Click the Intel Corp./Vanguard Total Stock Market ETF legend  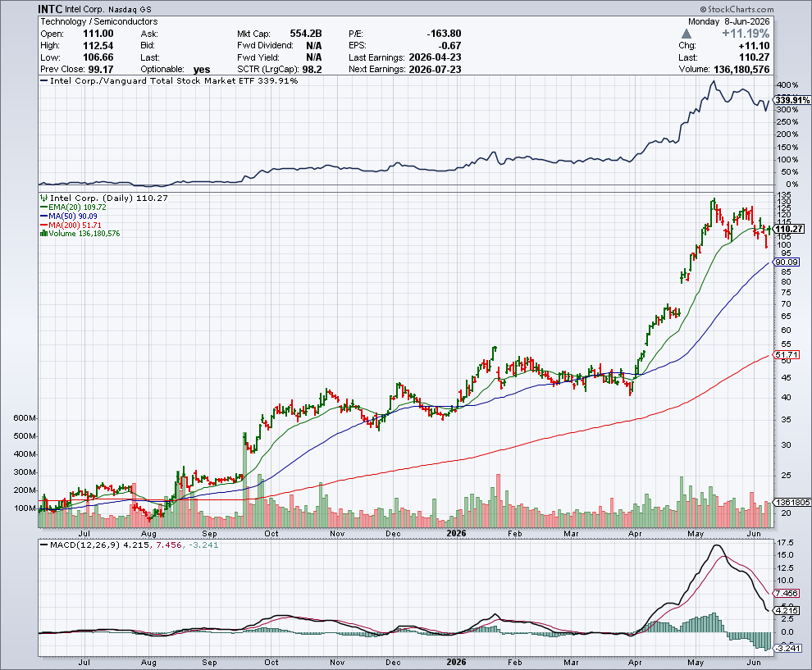coord(174,80)
